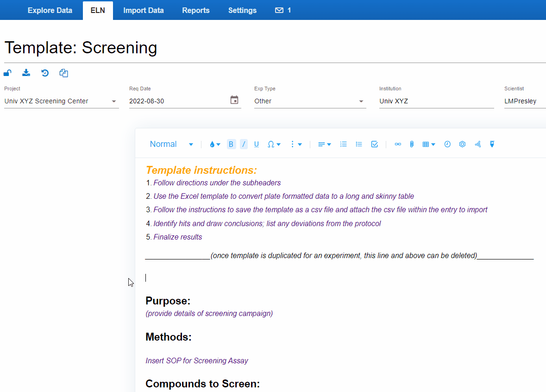
Task: Click the 'Purpose:' heading
Action: click(x=168, y=301)
